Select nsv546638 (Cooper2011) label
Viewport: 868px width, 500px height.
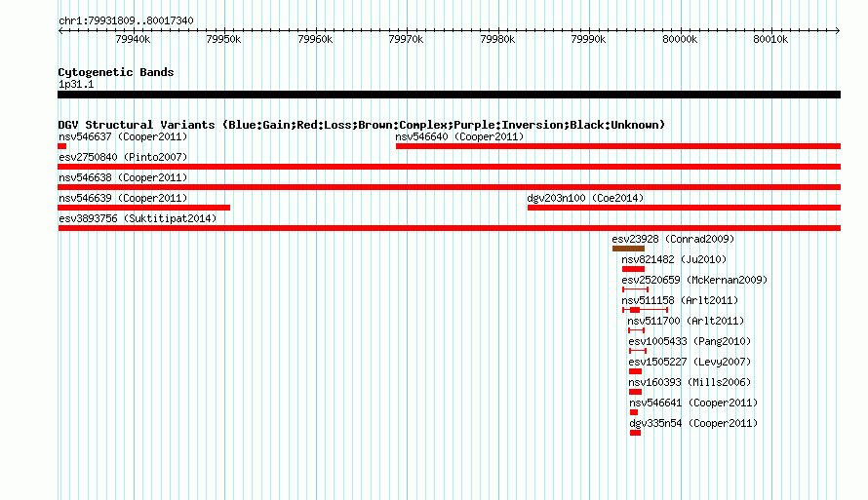(123, 177)
